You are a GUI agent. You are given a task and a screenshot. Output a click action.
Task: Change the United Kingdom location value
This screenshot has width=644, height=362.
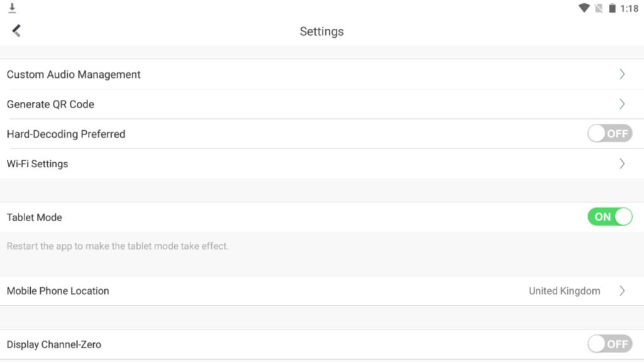[x=564, y=291]
